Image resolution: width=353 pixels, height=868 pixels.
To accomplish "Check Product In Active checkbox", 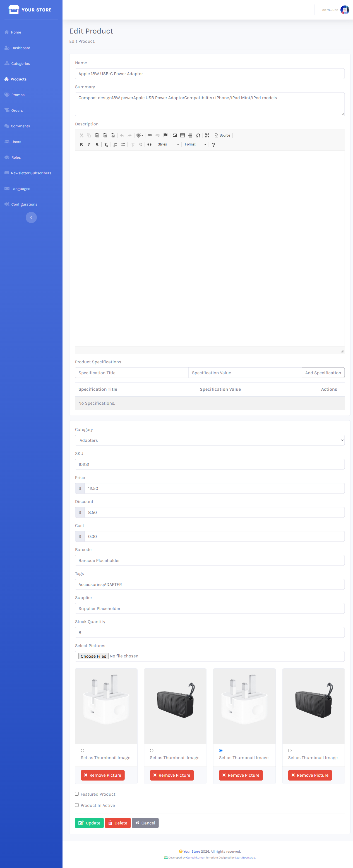I will 77,805.
